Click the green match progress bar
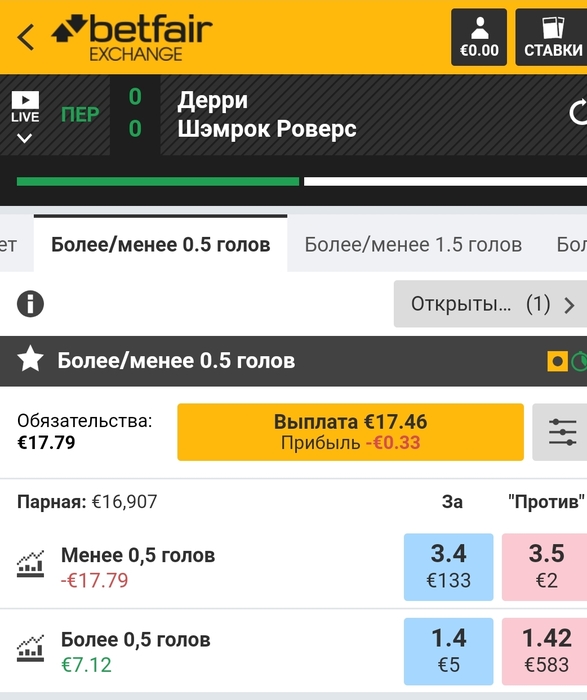Viewport: 587px width, 700px height. 158,181
